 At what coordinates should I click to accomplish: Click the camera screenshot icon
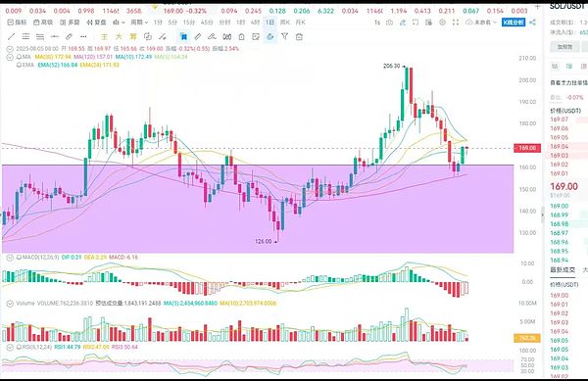pyautogui.click(x=390, y=23)
